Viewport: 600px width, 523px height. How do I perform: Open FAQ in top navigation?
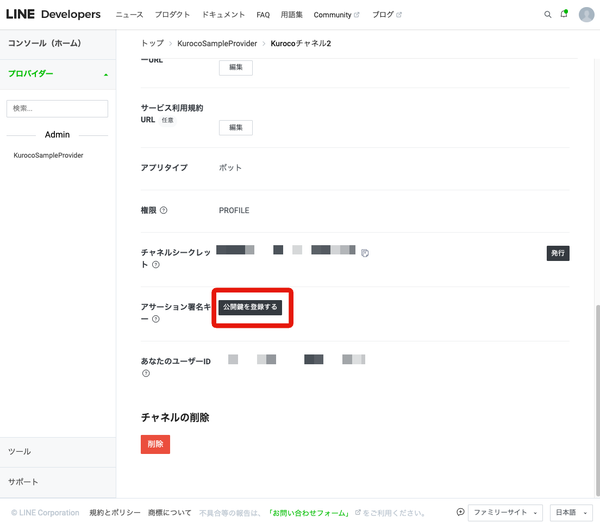point(263,15)
